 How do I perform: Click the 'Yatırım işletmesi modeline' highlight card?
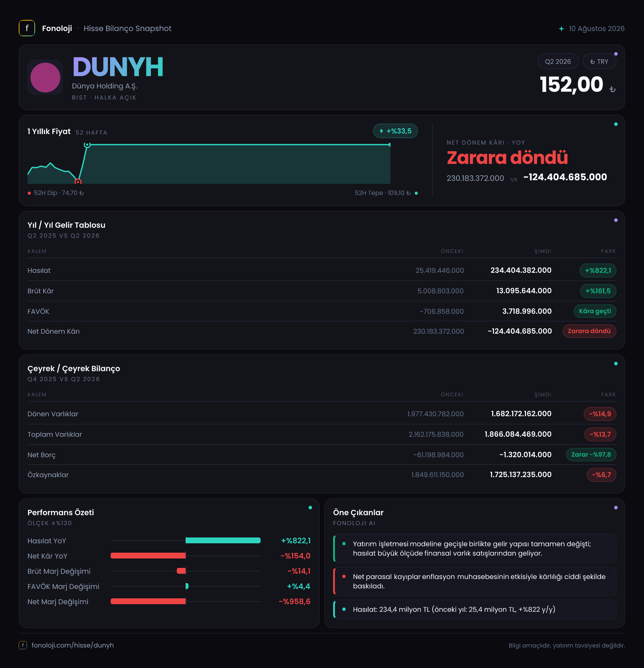click(x=475, y=549)
